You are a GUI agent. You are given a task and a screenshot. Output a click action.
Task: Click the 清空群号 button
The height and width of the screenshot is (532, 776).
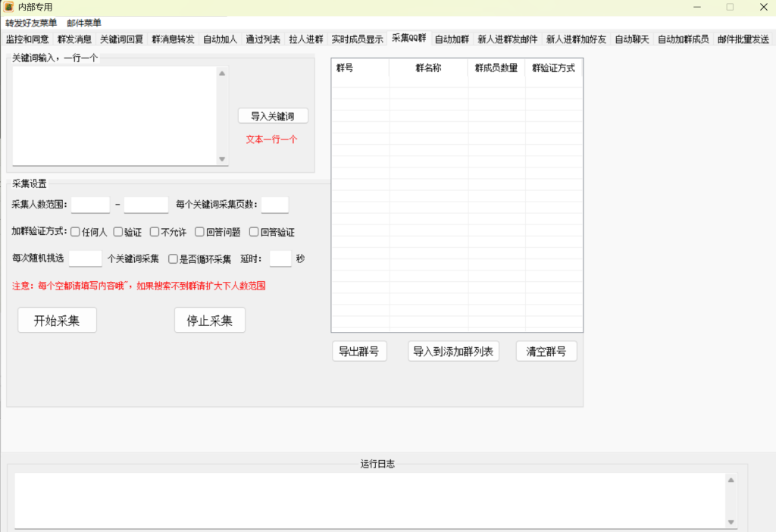pos(546,352)
